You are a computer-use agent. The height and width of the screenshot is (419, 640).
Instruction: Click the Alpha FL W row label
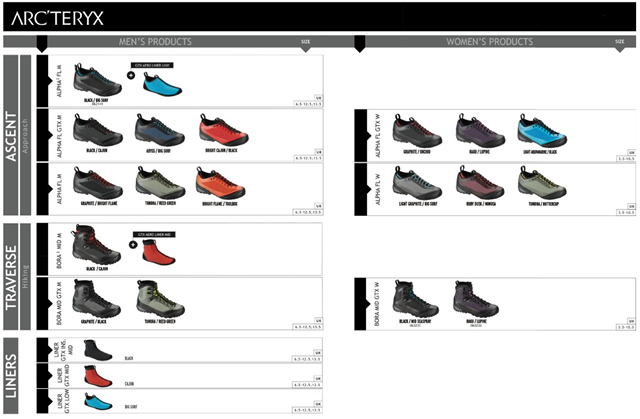(378, 189)
